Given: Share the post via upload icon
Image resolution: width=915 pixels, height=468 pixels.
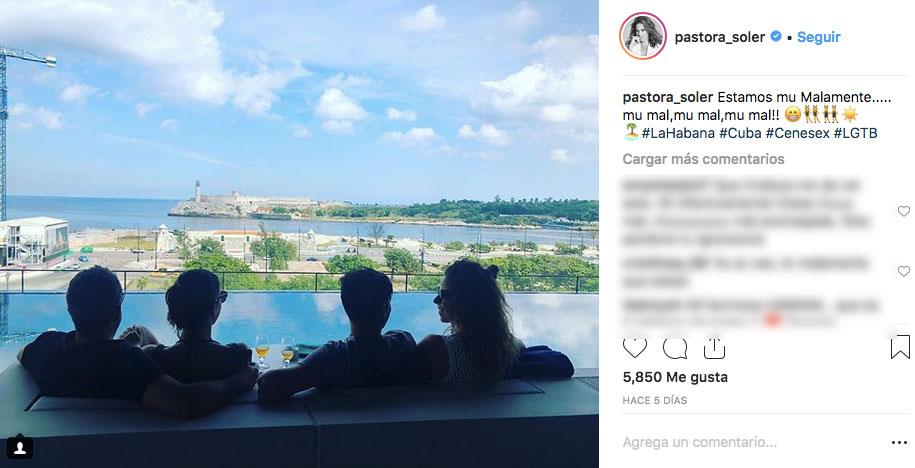Looking at the screenshot, I should click(x=714, y=348).
